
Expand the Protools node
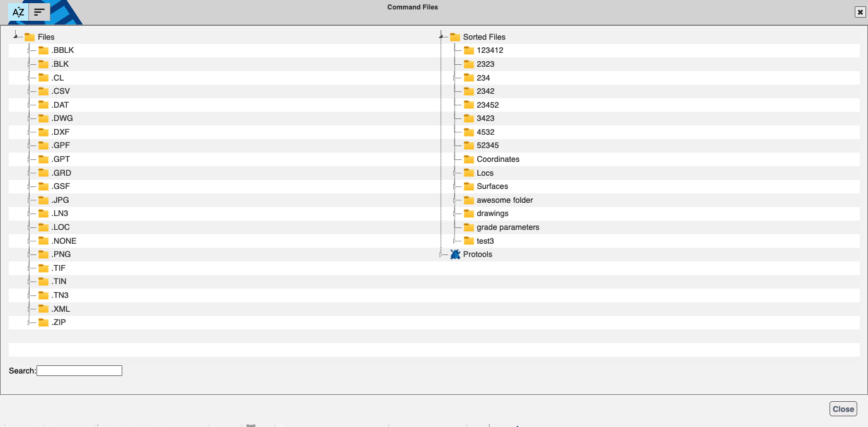[442, 254]
